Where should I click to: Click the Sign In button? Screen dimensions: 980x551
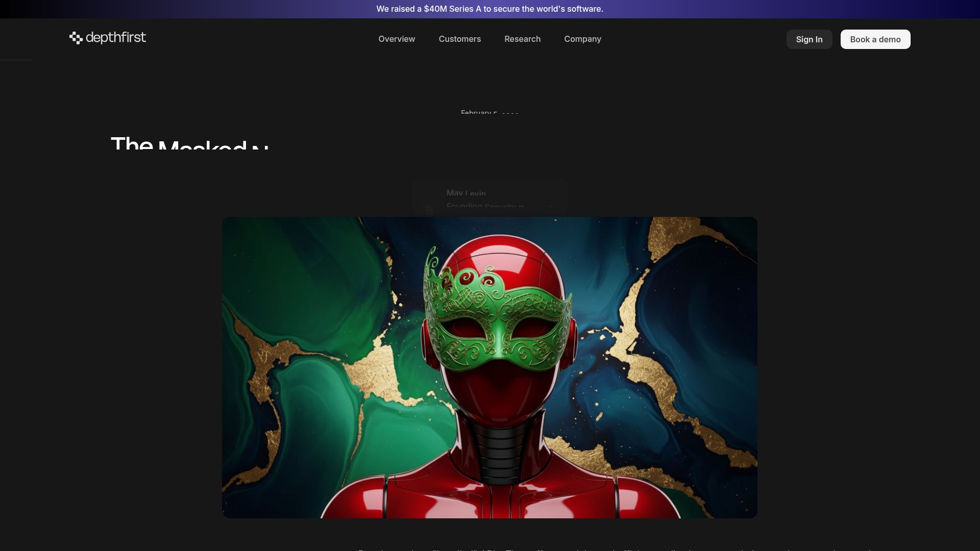(809, 39)
